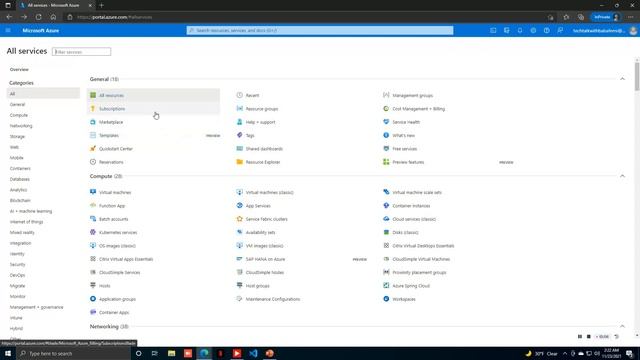Image resolution: width=640 pixels, height=360 pixels.
Task: Open the directory and subscription filter icon
Action: [507, 31]
